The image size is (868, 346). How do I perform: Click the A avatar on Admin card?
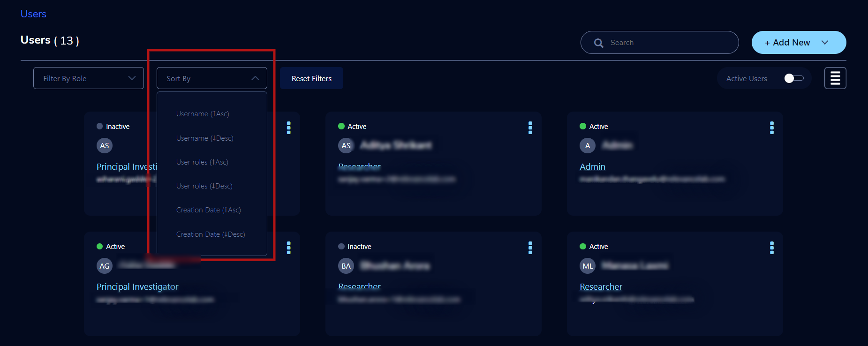(588, 146)
